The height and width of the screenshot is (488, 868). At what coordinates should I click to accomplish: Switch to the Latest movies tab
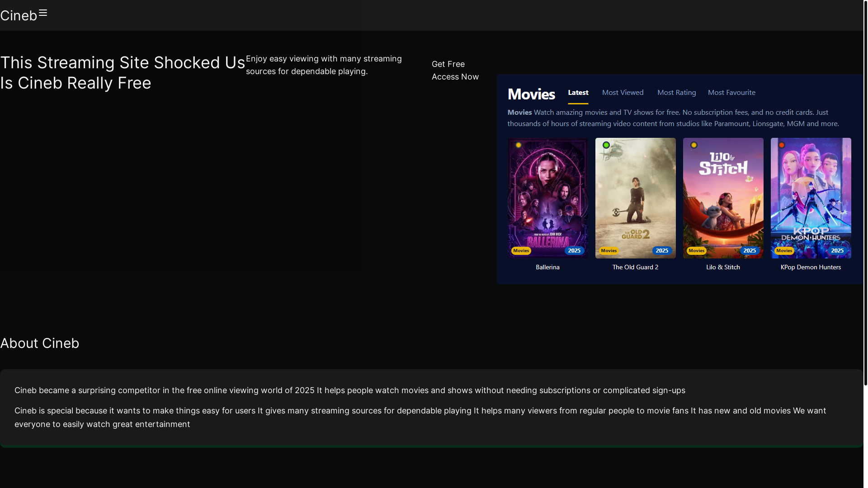[578, 93]
